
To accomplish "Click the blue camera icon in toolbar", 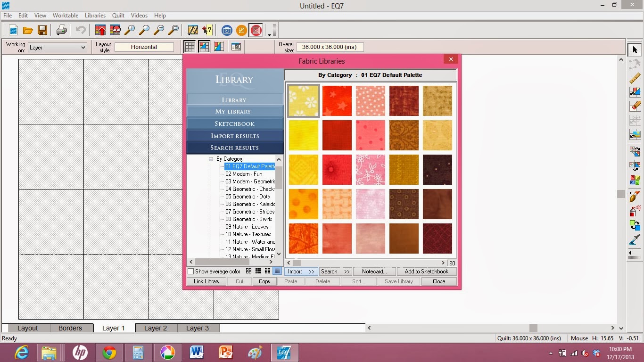I will click(x=227, y=31).
